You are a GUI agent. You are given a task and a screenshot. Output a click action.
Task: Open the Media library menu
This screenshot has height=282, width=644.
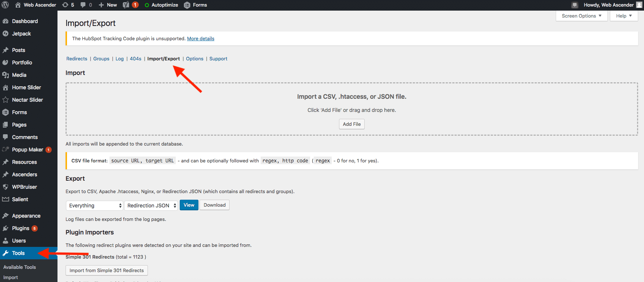pyautogui.click(x=19, y=75)
